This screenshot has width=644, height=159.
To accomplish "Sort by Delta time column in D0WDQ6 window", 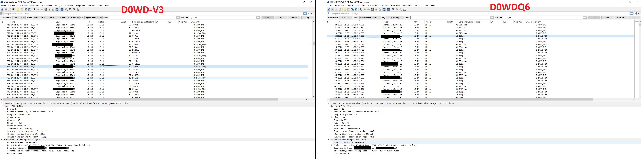I will (469, 22).
